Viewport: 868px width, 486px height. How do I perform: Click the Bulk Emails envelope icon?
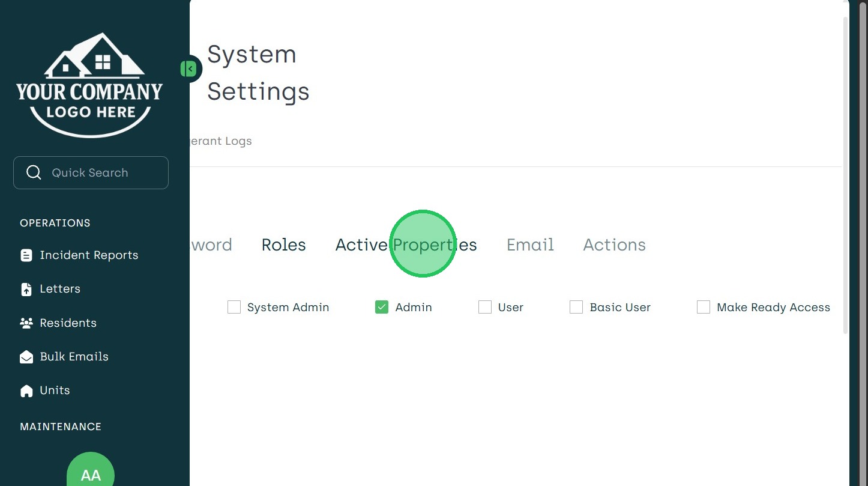[x=26, y=357]
